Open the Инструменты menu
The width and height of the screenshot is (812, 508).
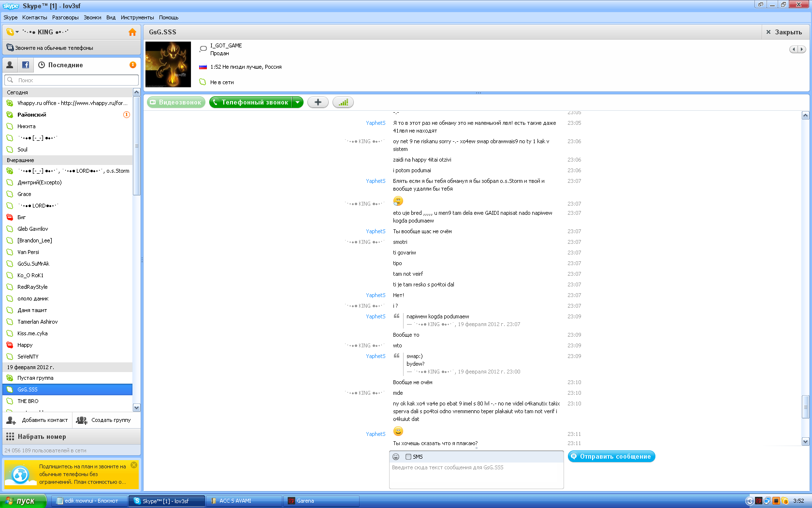(137, 17)
